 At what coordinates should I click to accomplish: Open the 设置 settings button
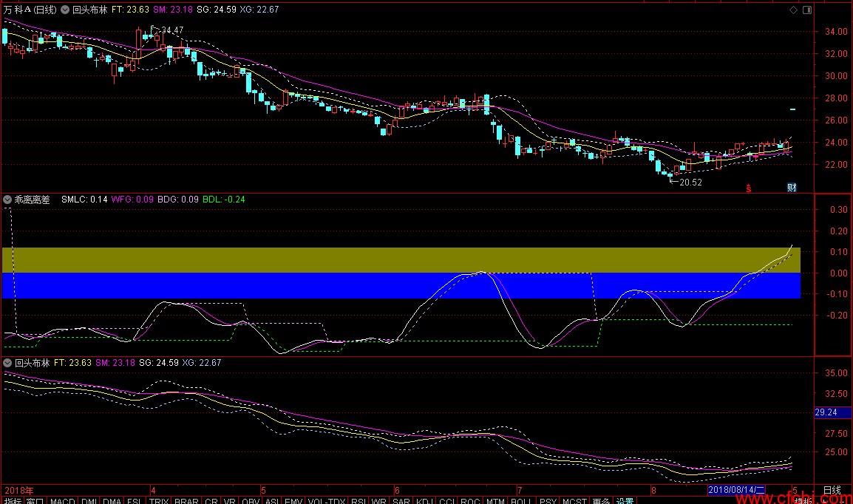tap(625, 500)
